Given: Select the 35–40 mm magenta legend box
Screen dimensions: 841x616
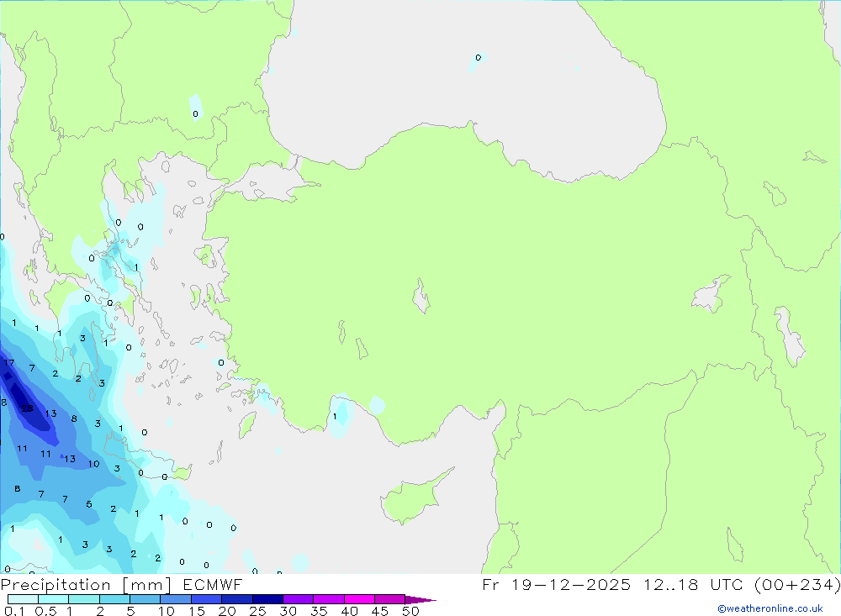Looking at the screenshot, I should pyautogui.click(x=328, y=599).
